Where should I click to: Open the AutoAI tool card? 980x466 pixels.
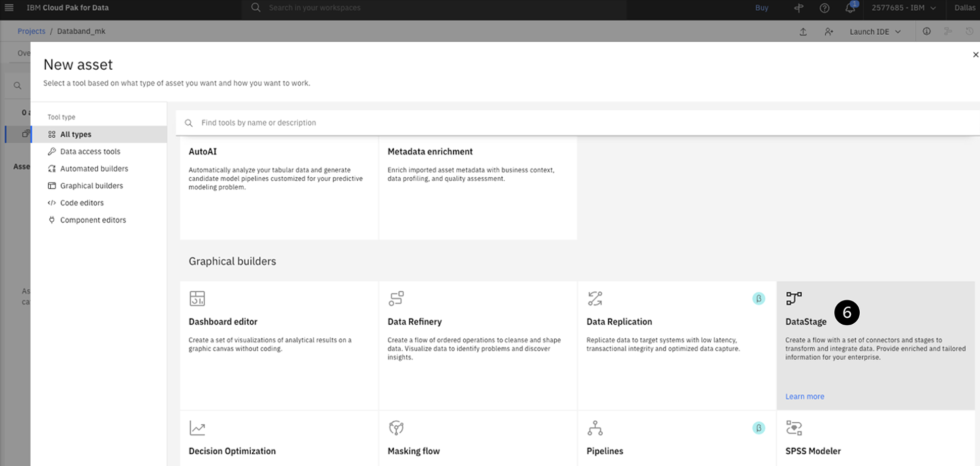pyautogui.click(x=279, y=188)
